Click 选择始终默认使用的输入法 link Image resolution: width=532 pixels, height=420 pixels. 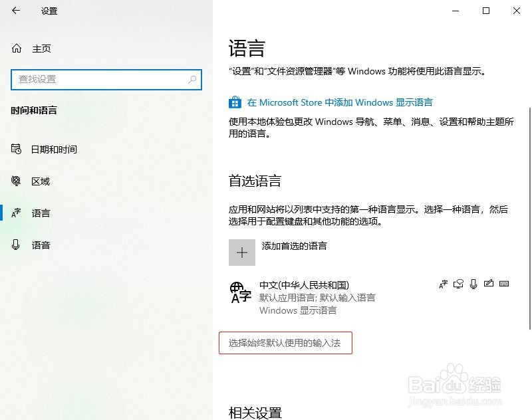tap(285, 343)
